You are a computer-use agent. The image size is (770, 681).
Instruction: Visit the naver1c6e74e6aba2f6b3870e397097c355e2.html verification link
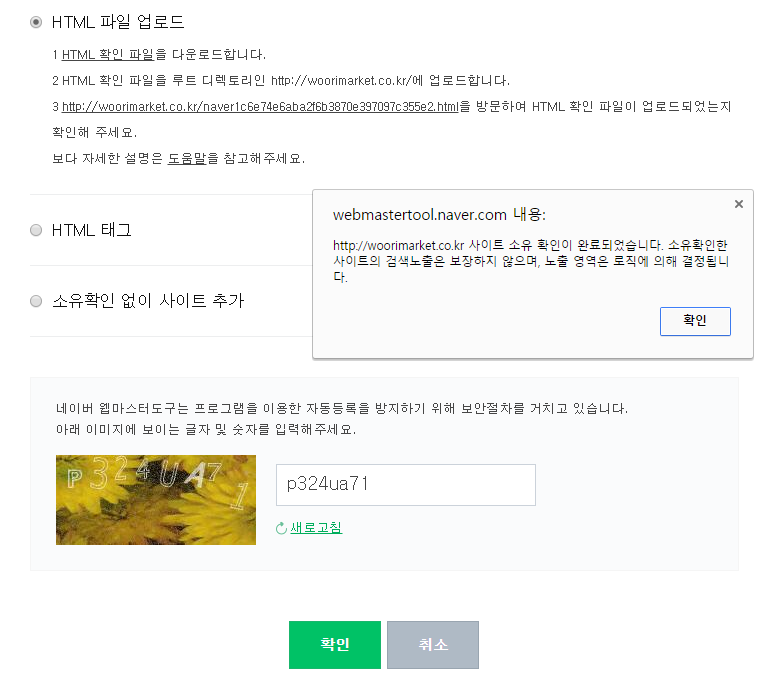pos(260,106)
